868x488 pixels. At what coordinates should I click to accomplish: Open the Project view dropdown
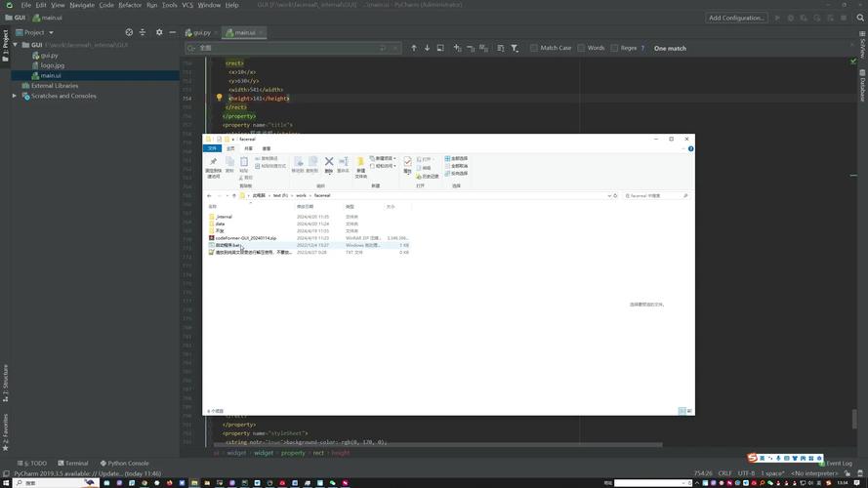[x=51, y=32]
